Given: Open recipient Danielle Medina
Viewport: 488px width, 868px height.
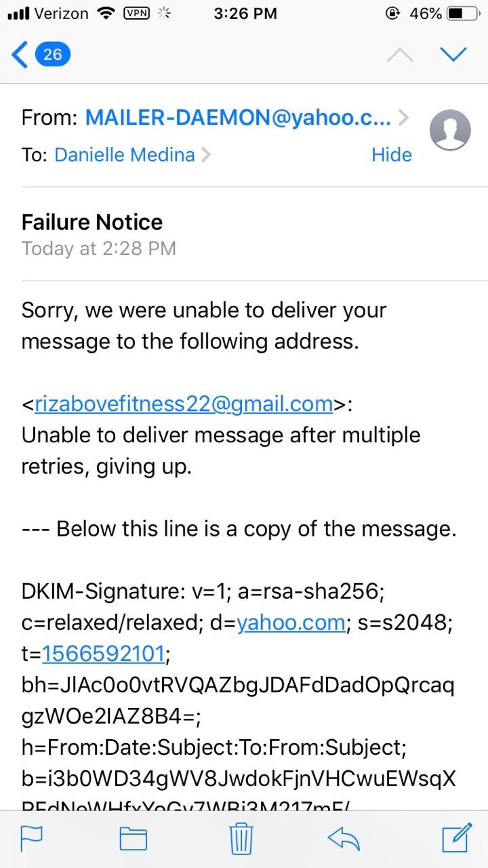Looking at the screenshot, I should [125, 155].
